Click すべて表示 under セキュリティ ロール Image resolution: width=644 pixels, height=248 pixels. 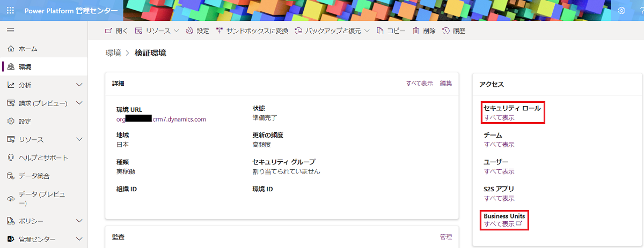pos(499,118)
